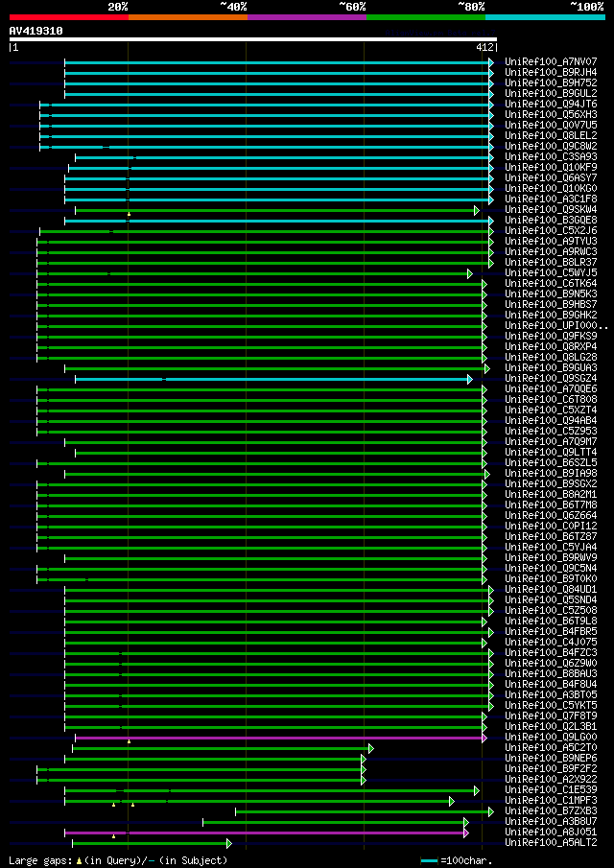Select the AV419310 query name
This screenshot has height=868, width=614.
pyautogui.click(x=36, y=31)
